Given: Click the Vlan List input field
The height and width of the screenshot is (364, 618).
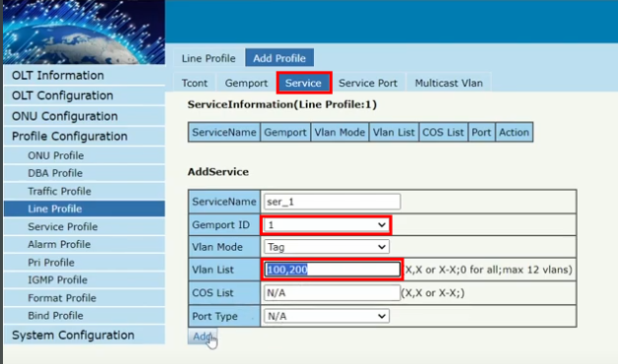Looking at the screenshot, I should click(333, 270).
